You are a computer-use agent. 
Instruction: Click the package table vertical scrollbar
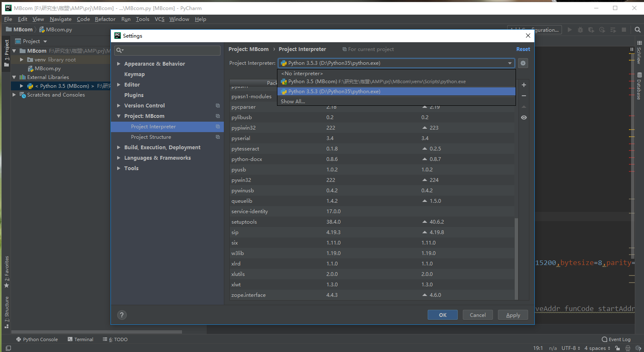coord(516,258)
